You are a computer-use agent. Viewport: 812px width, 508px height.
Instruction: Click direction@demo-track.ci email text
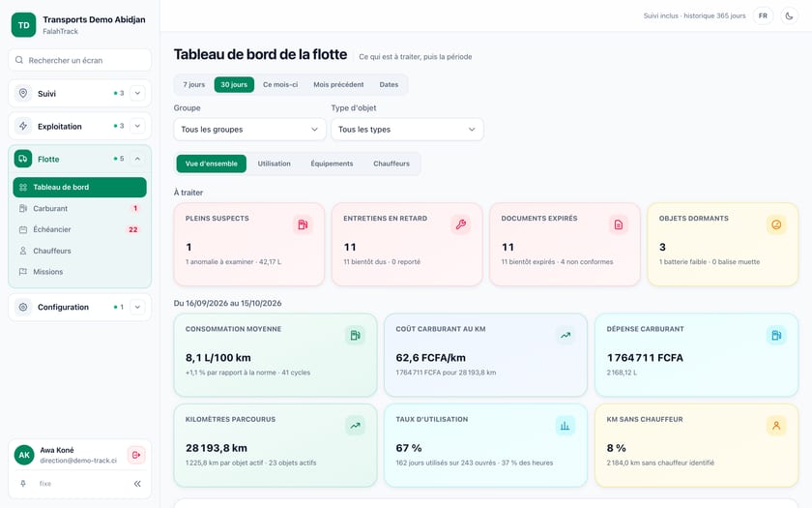click(x=78, y=461)
